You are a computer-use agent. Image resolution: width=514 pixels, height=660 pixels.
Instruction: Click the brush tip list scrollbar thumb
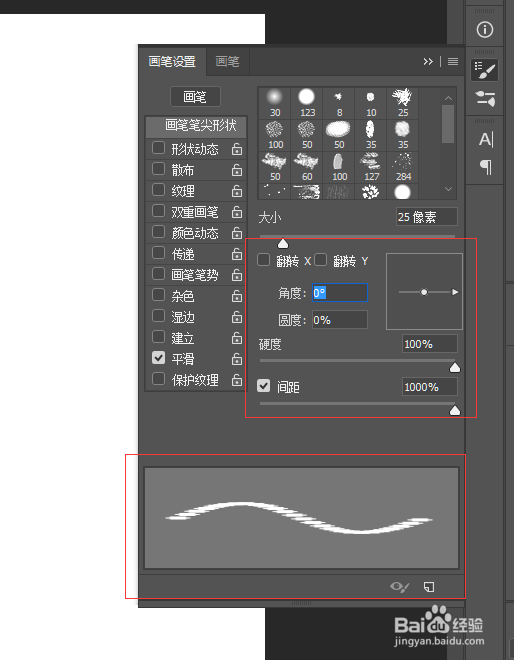point(448,124)
